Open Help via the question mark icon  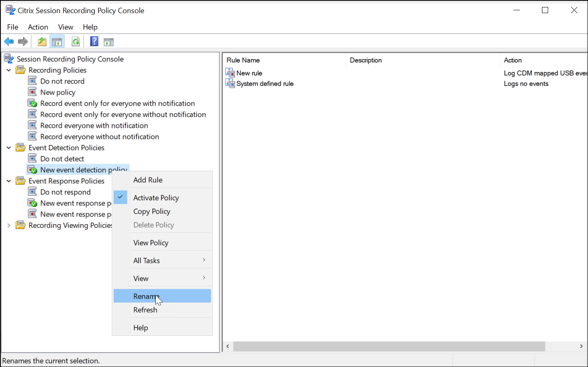(94, 41)
